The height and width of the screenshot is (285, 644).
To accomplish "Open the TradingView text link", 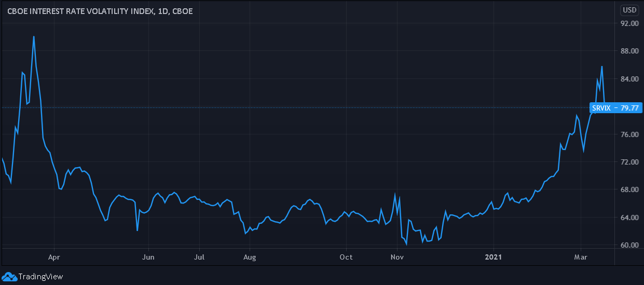I will click(40, 277).
